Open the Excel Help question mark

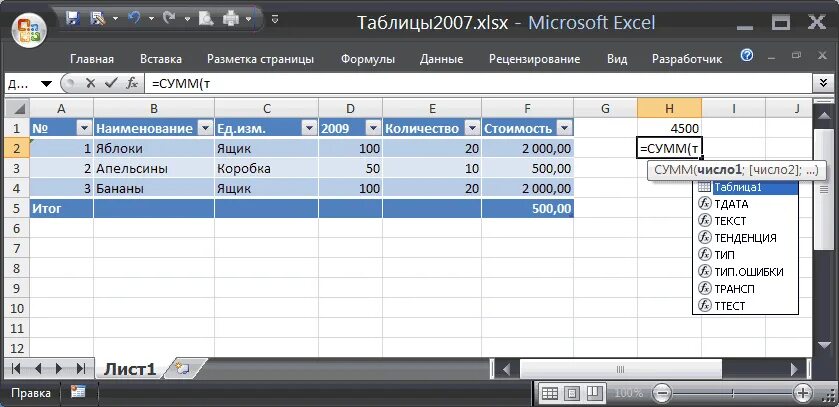coord(747,55)
